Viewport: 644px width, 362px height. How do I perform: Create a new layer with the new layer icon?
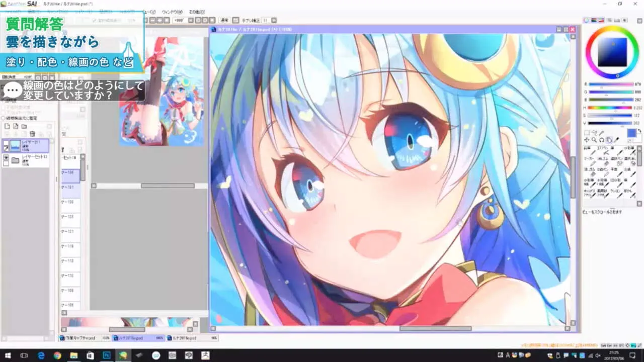[x=7, y=126]
